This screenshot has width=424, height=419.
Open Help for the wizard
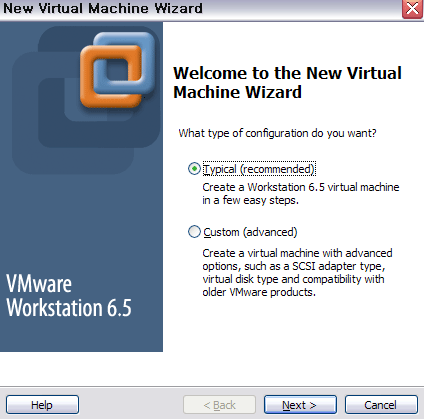[42, 405]
